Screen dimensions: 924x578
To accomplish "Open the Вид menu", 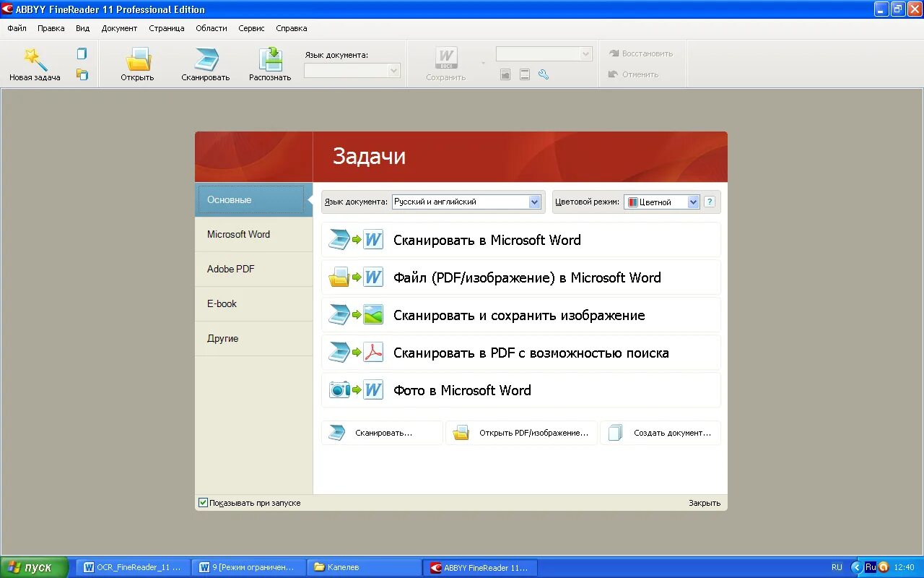I will click(83, 28).
